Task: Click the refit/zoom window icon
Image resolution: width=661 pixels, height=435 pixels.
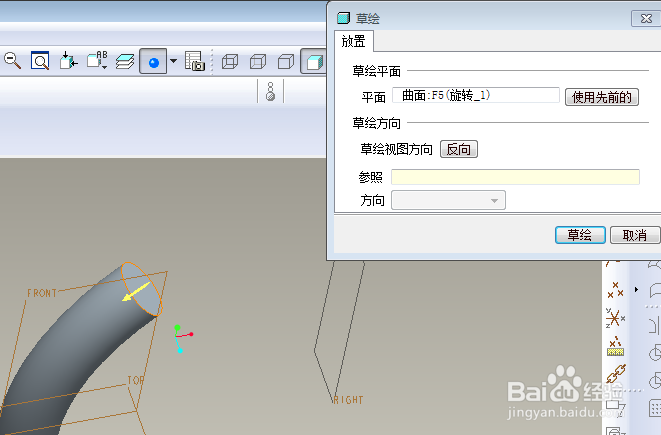Action: pos(40,61)
